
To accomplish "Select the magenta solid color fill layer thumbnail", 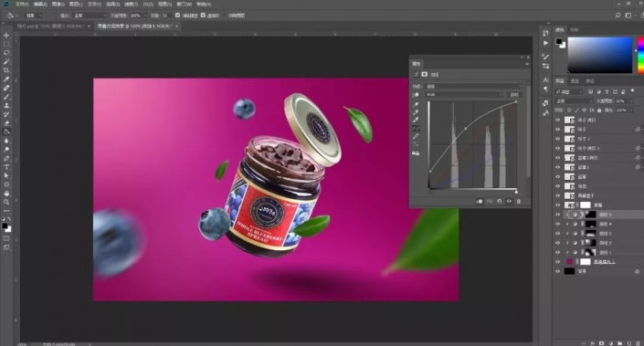I will click(569, 261).
